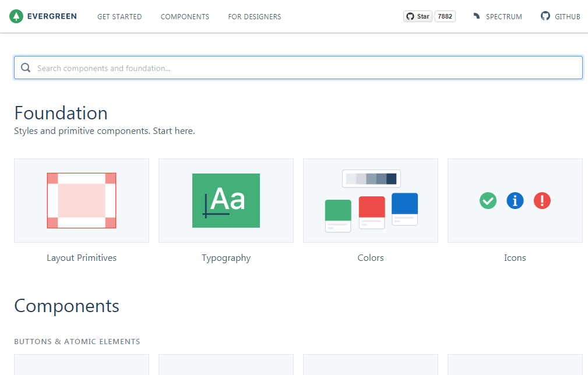Click the Foundation heading

(61, 113)
